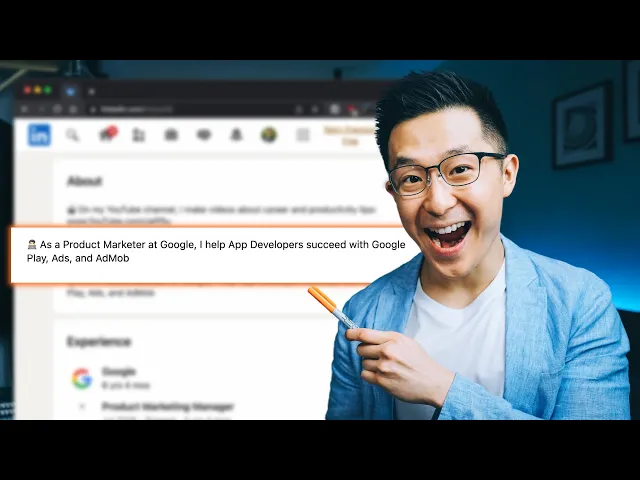Click the share icon in address bar
This screenshot has height=480, width=640.
(x=299, y=109)
